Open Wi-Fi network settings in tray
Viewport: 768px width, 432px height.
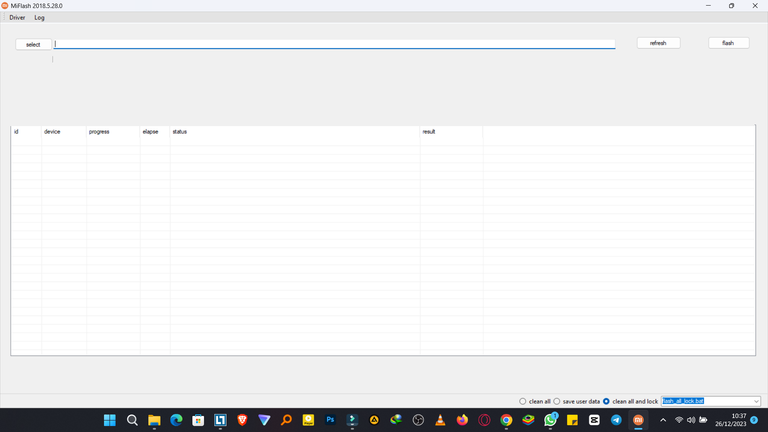tap(679, 420)
